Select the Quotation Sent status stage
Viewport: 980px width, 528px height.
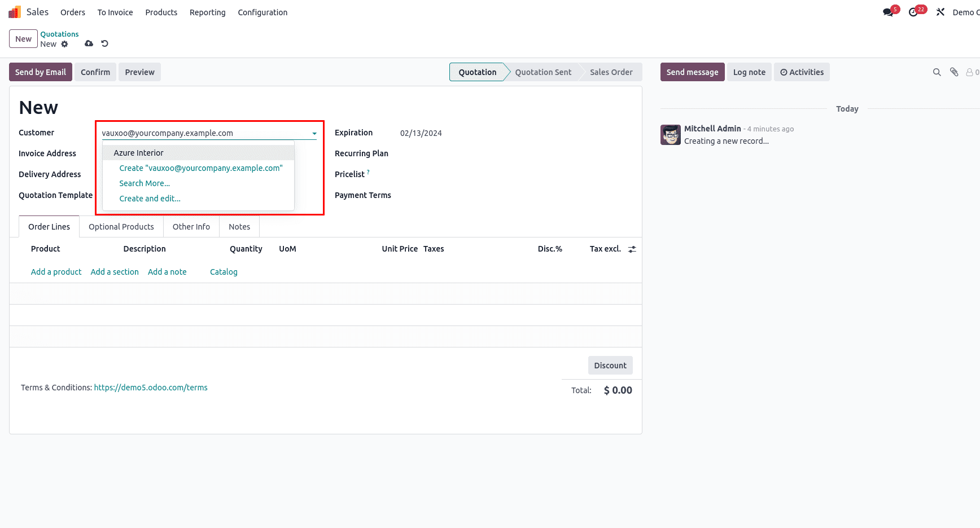click(x=543, y=72)
